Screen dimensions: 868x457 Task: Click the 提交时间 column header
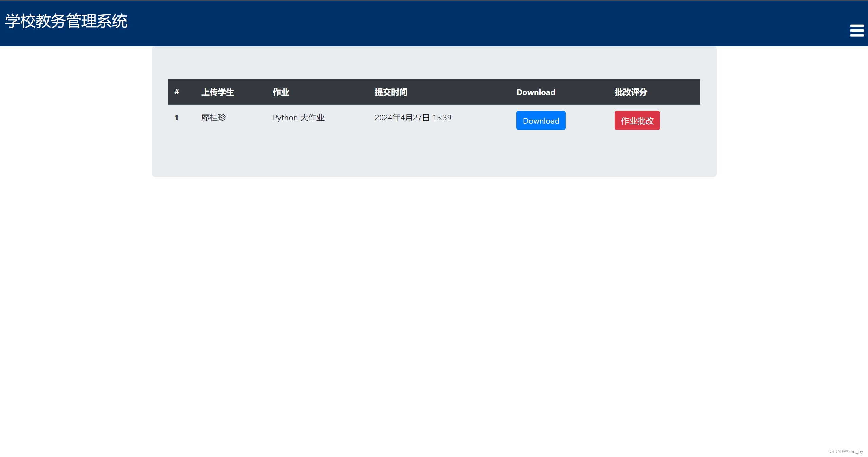(x=391, y=92)
